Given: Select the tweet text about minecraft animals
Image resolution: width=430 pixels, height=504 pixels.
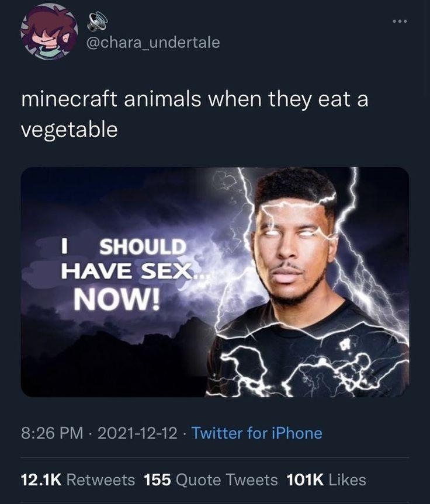Looking at the screenshot, I should [x=194, y=114].
